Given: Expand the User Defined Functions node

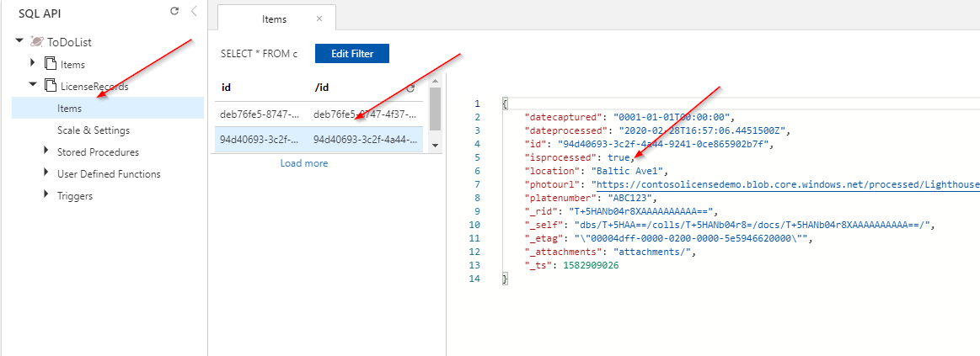Looking at the screenshot, I should click(x=46, y=174).
